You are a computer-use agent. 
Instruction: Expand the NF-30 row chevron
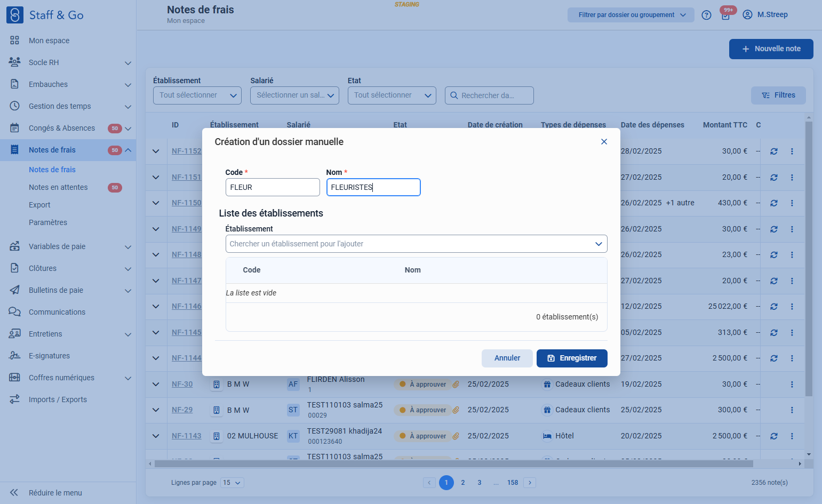pyautogui.click(x=156, y=385)
